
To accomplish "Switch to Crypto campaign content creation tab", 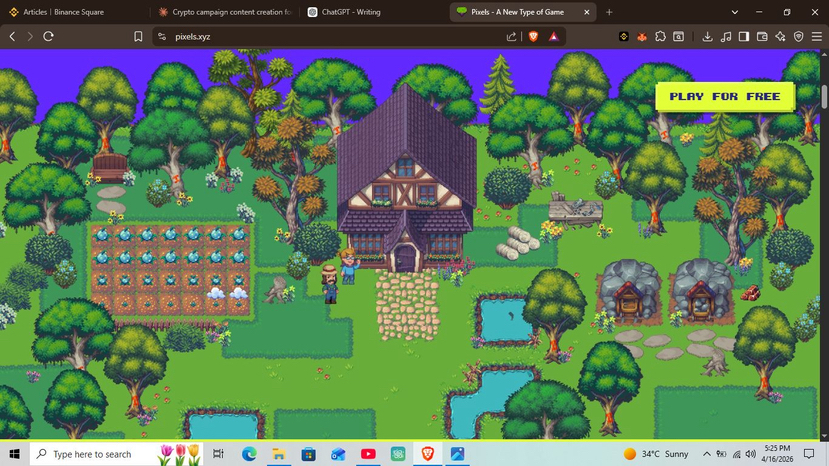I will [x=231, y=12].
